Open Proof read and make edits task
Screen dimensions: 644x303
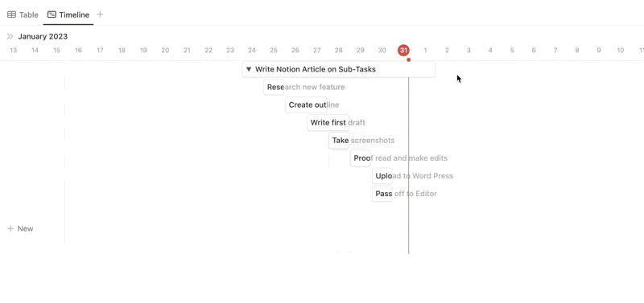click(361, 158)
